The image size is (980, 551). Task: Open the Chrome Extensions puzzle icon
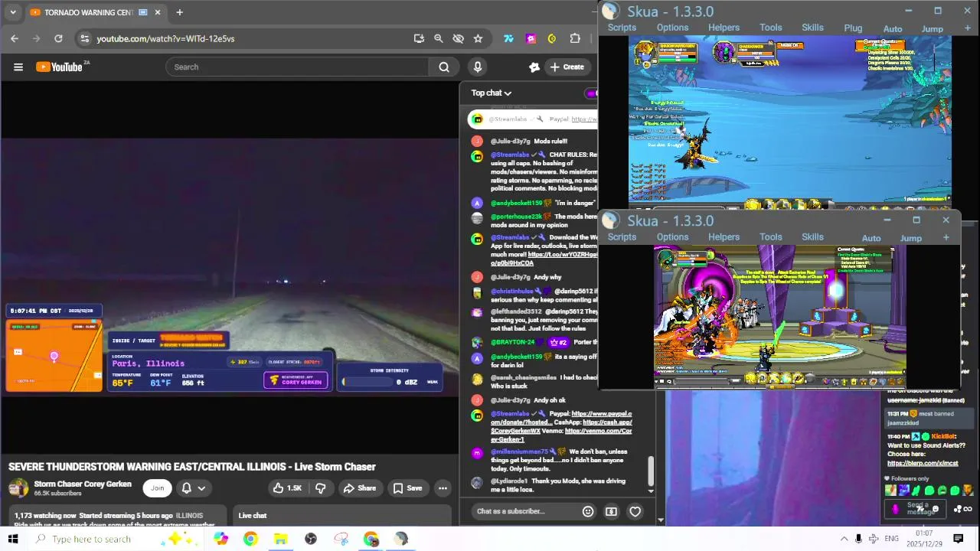point(575,38)
